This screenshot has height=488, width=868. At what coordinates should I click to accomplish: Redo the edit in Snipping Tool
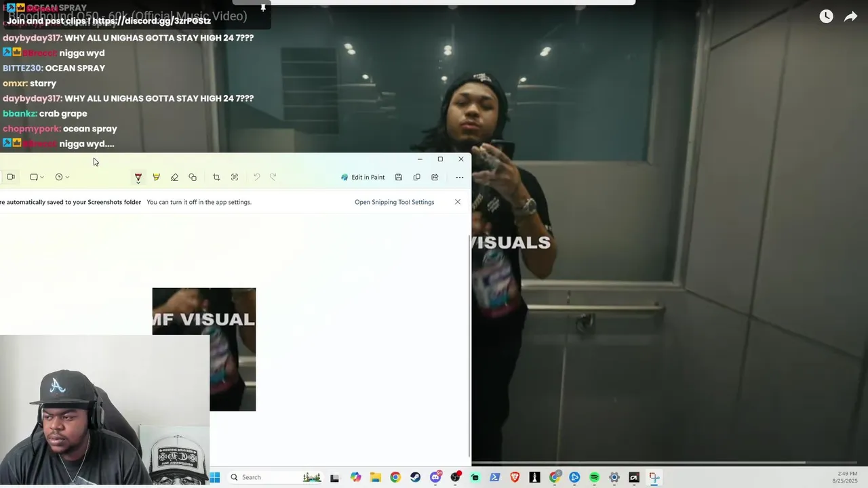coord(273,177)
